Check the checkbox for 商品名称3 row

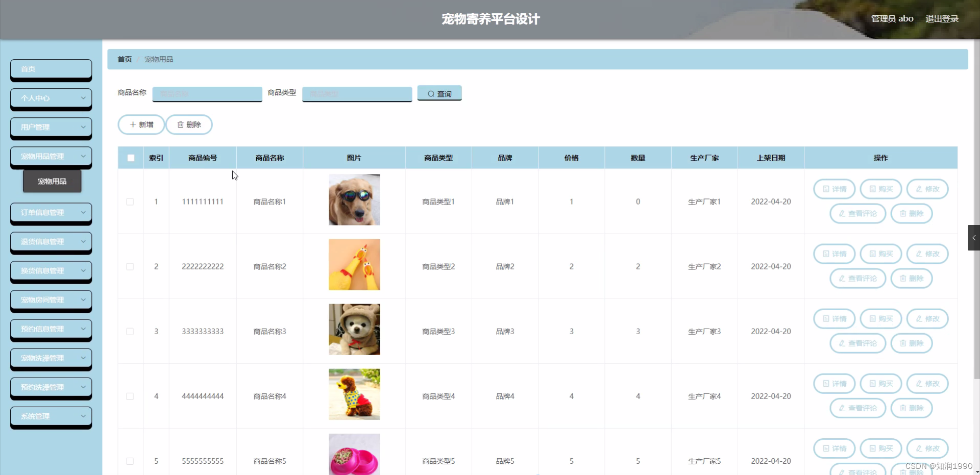[130, 331]
